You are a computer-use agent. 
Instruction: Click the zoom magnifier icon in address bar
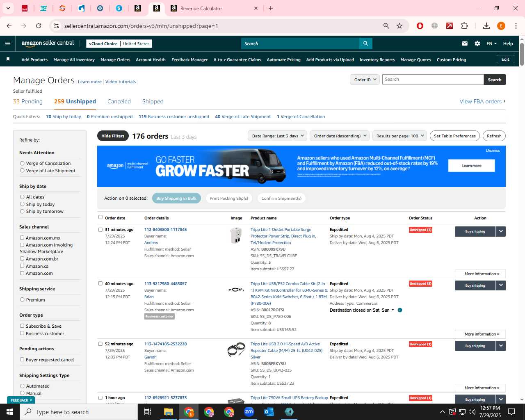[386, 26]
